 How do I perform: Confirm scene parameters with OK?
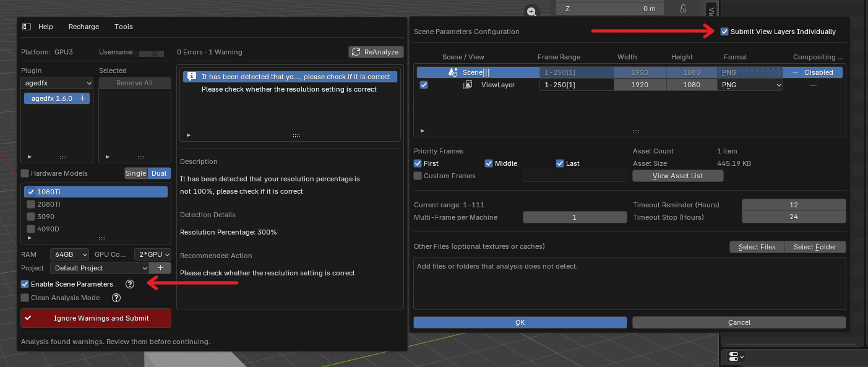[x=520, y=322]
